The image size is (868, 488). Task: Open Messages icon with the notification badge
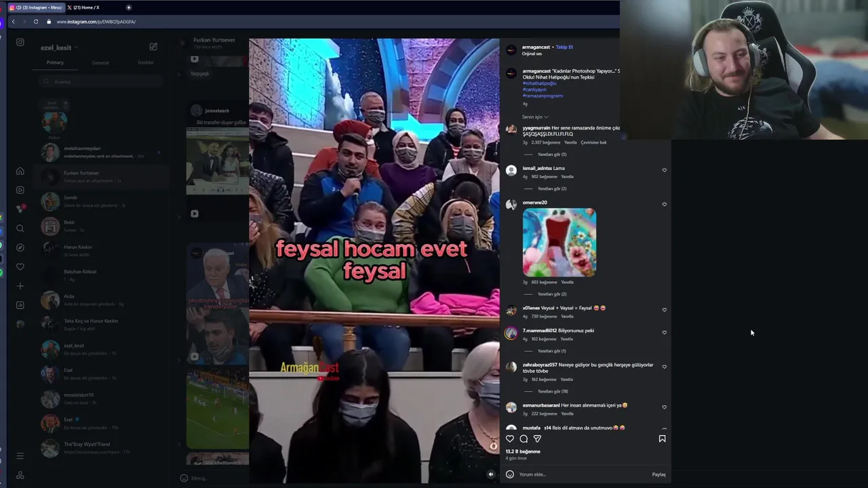click(20, 209)
